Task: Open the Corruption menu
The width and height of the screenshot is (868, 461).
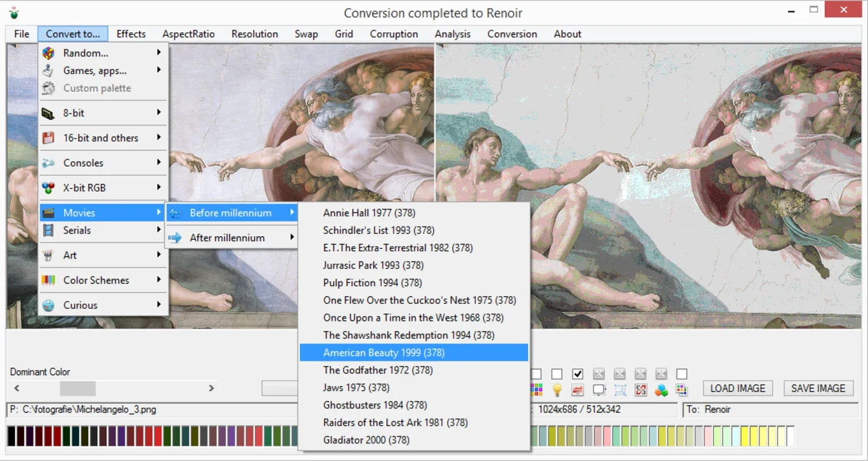Action: [x=394, y=34]
